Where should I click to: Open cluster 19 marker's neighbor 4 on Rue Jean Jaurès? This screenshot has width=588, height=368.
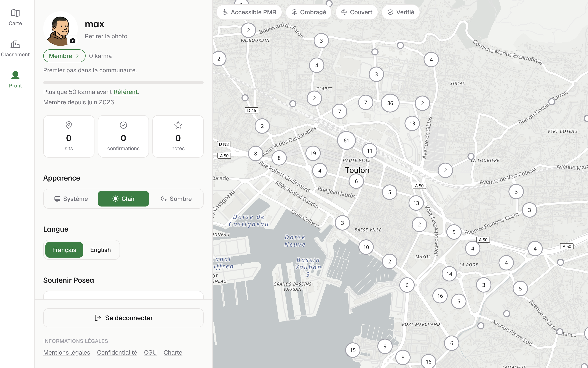coord(320,171)
